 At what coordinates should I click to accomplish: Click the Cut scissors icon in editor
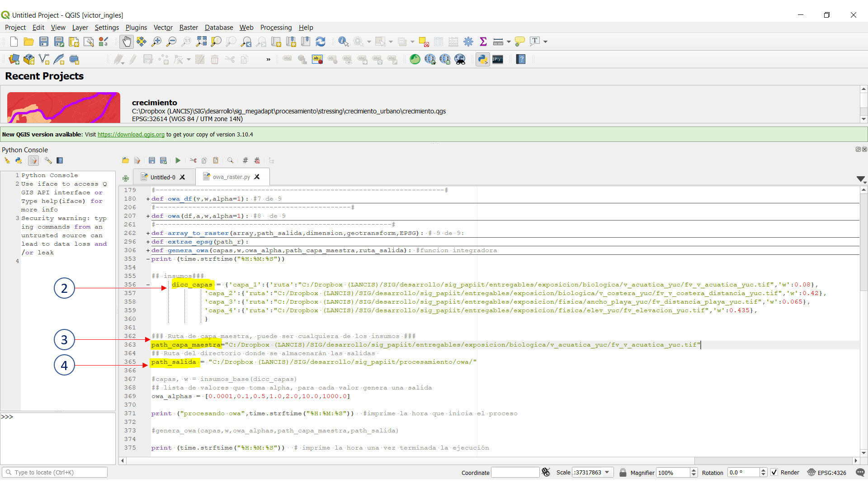click(193, 160)
